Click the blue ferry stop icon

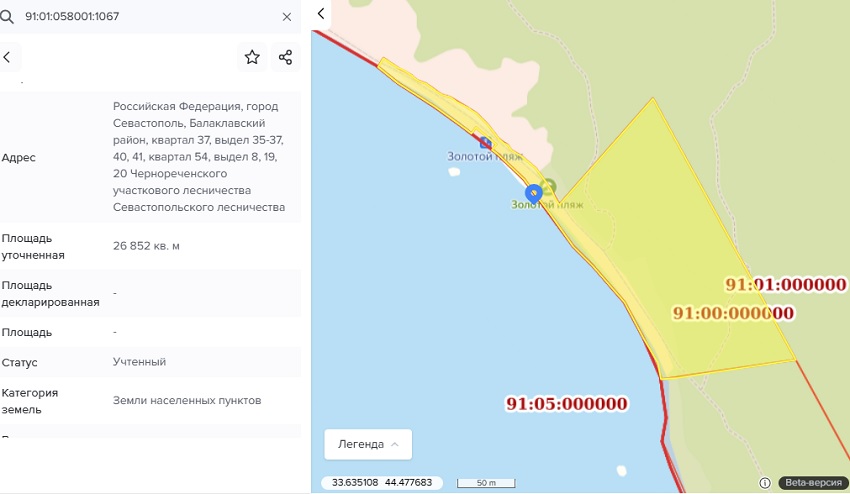(x=485, y=143)
